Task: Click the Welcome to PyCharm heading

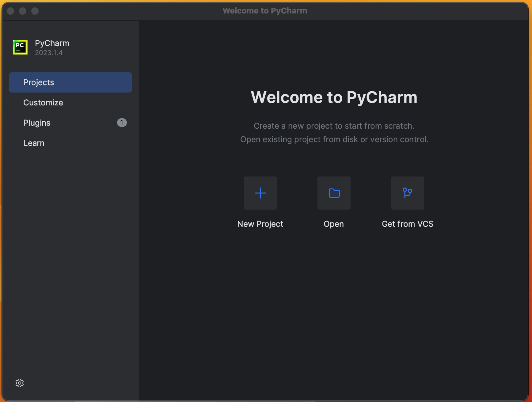Action: [334, 97]
